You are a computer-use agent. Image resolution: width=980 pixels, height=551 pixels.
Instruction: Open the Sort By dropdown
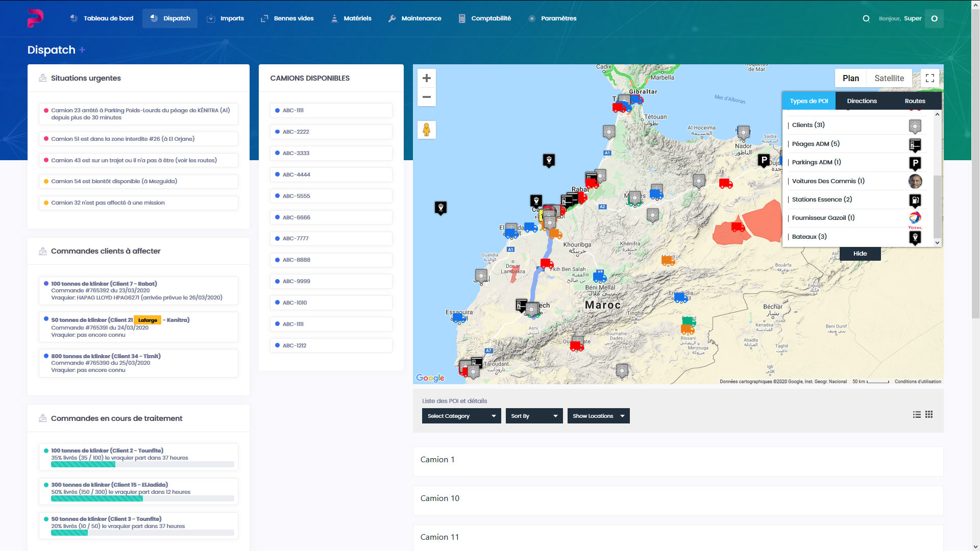(x=534, y=416)
